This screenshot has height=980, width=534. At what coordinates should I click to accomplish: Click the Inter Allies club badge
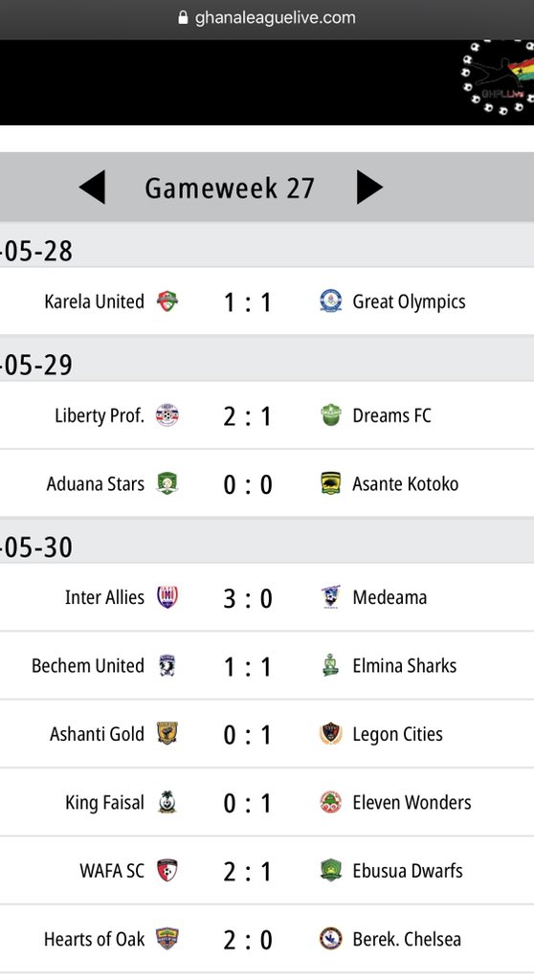(x=167, y=597)
